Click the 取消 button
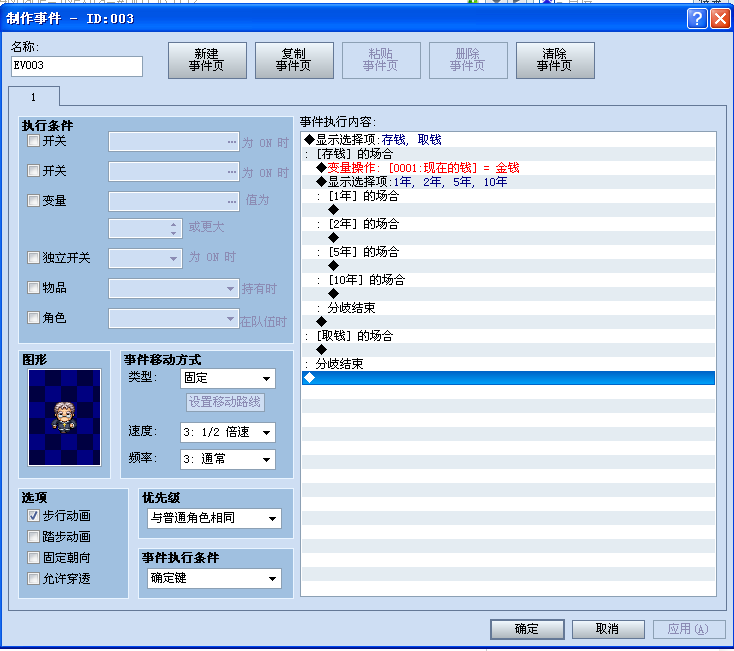The height and width of the screenshot is (651, 734). 608,629
